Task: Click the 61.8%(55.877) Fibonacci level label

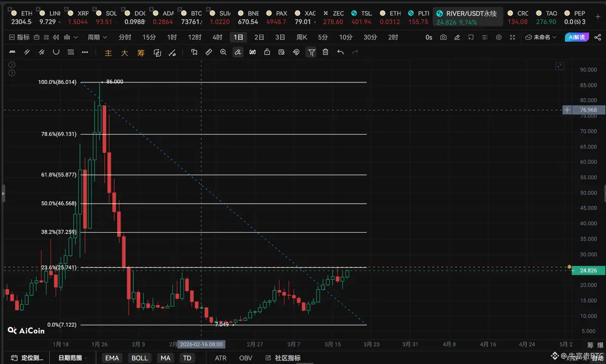Action: [59, 174]
